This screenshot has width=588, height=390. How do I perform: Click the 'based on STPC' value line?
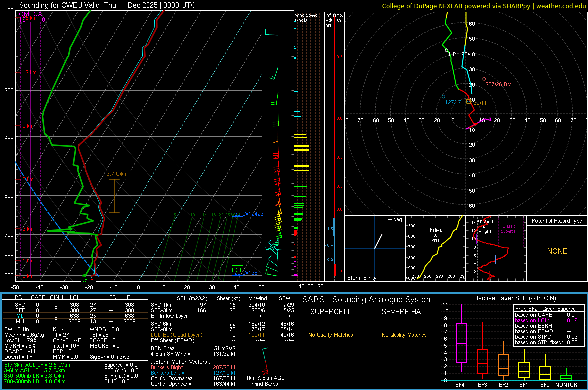tap(546, 337)
